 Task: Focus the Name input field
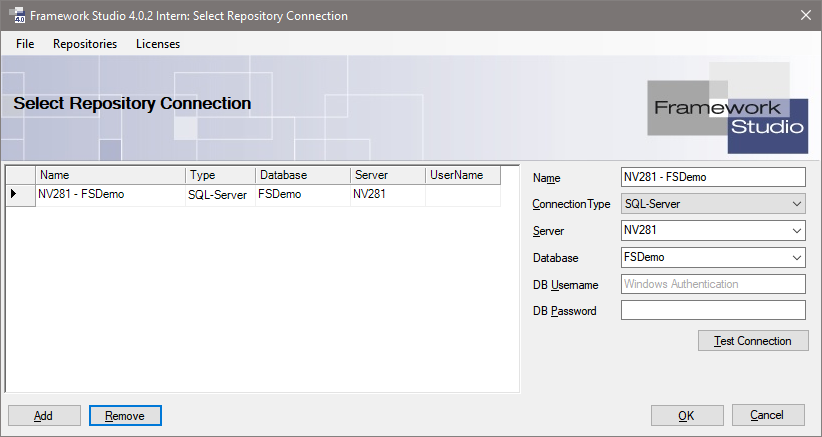pyautogui.click(x=713, y=177)
